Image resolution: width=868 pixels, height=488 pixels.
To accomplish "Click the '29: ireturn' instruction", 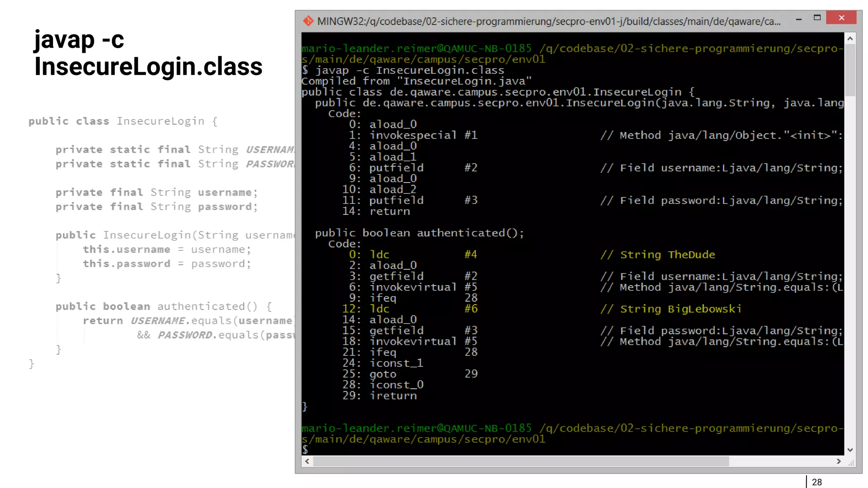I will pyautogui.click(x=380, y=396).
